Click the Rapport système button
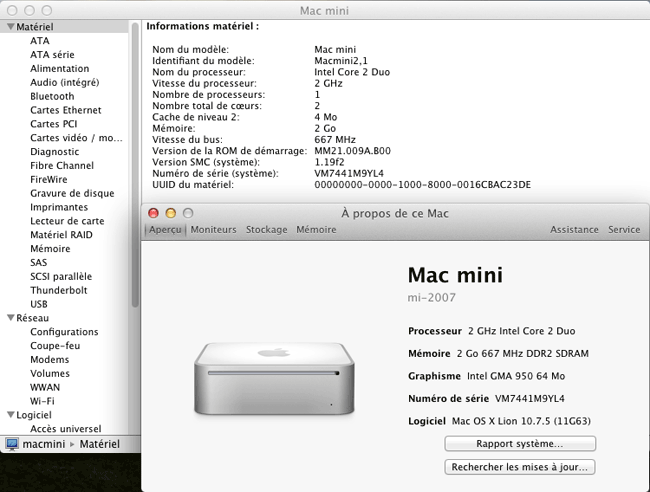Image resolution: width=650 pixels, height=492 pixels. tap(520, 444)
